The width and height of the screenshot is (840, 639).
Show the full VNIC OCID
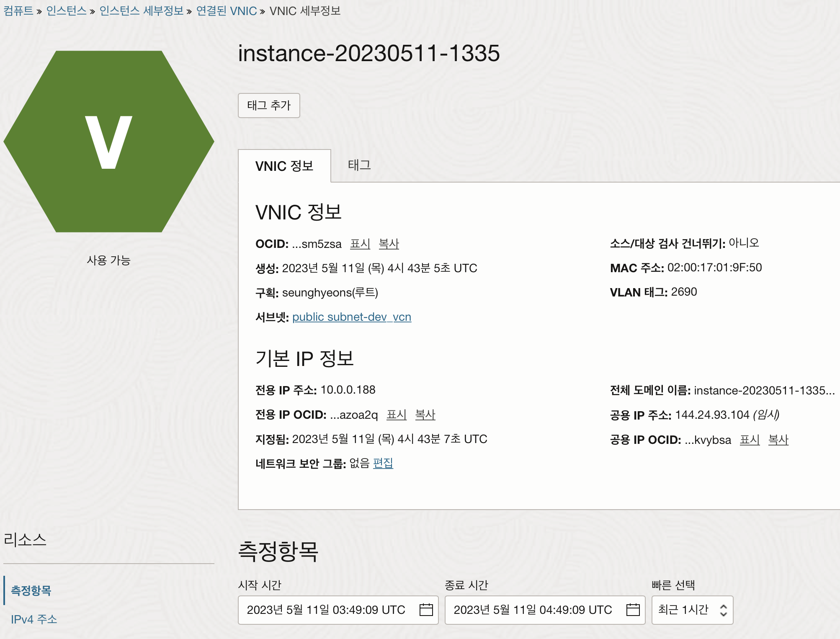point(360,244)
